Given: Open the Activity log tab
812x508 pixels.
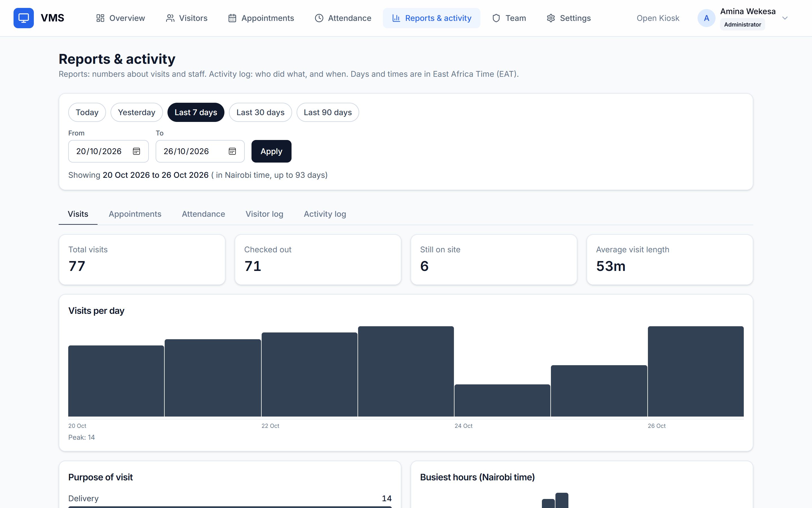Looking at the screenshot, I should pyautogui.click(x=325, y=214).
